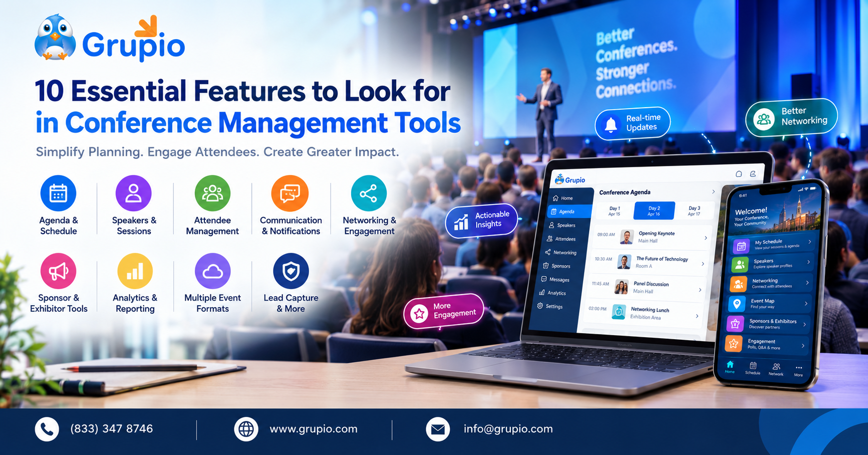Click the Agenda & Schedule calendar icon
This screenshot has width=868, height=455.
point(58,193)
